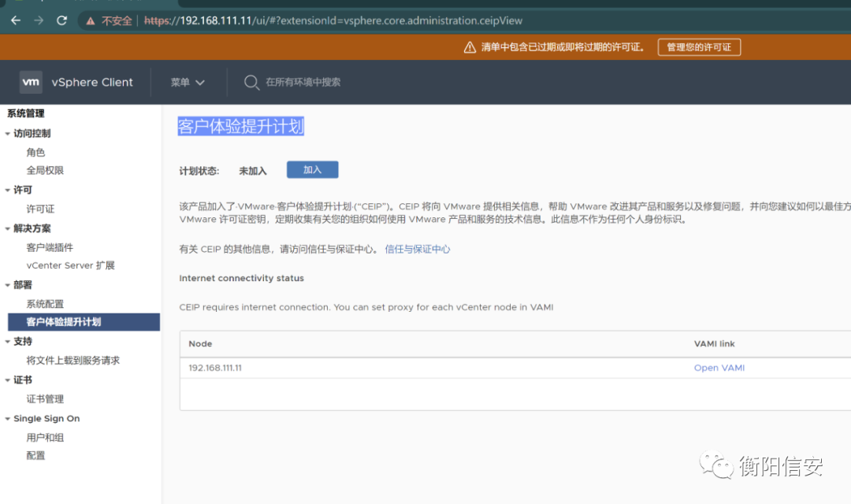This screenshot has width=851, height=504.
Task: Click the 系统管理 sidebar heading
Action: [25, 113]
